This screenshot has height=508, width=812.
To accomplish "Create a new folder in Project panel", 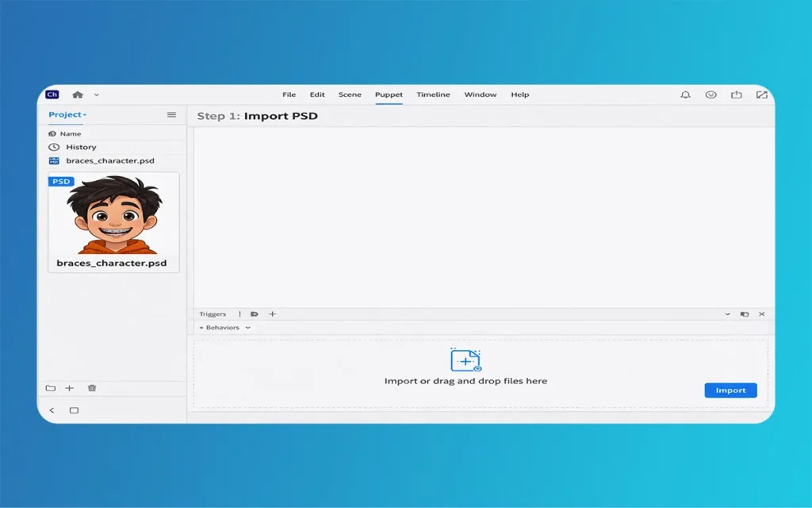I will tap(51, 388).
